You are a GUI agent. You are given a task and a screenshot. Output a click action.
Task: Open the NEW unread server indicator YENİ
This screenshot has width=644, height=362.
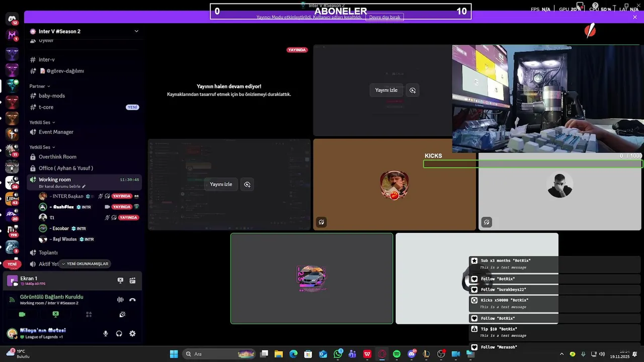(12, 264)
